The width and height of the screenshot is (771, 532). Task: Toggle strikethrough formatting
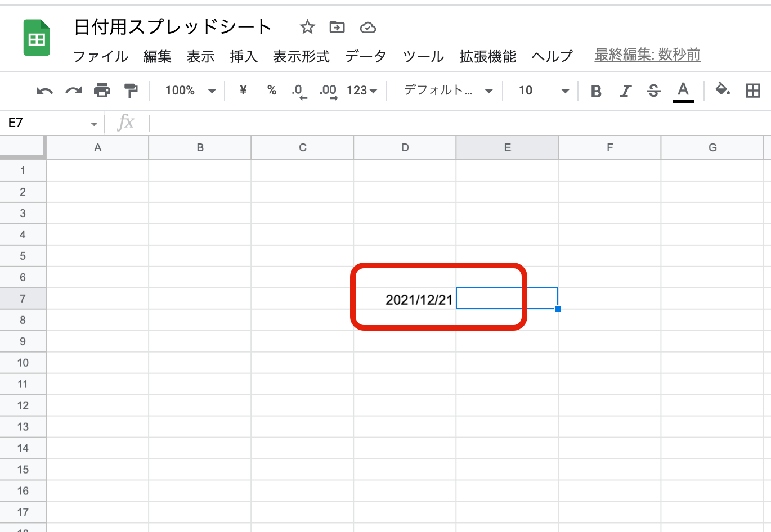pyautogui.click(x=653, y=91)
